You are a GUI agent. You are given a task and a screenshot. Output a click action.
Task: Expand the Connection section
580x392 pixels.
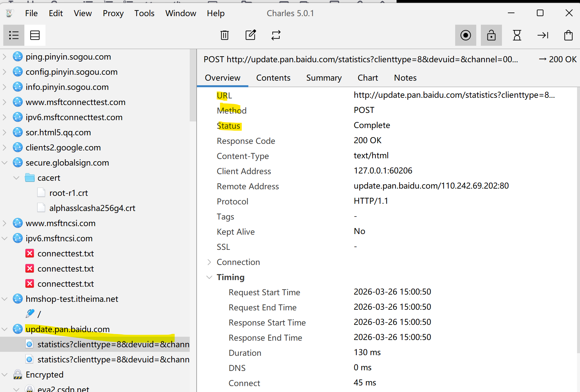[x=209, y=262]
